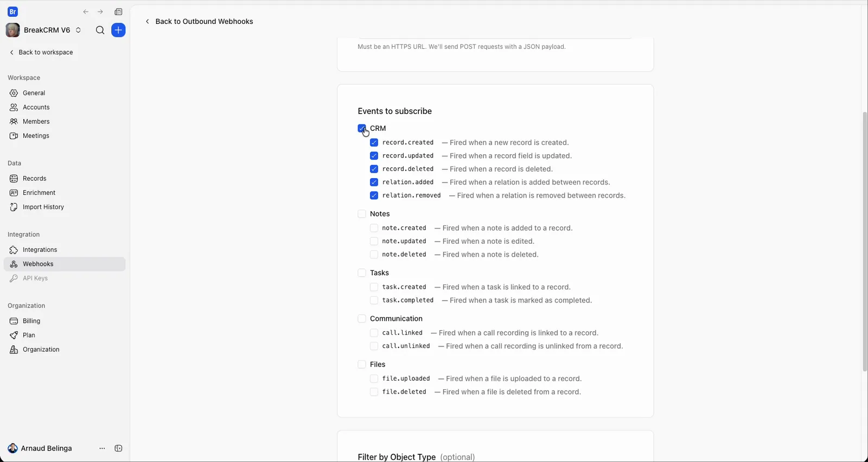Open Members settings page
Viewport: 868px width, 462px height.
coord(65,122)
